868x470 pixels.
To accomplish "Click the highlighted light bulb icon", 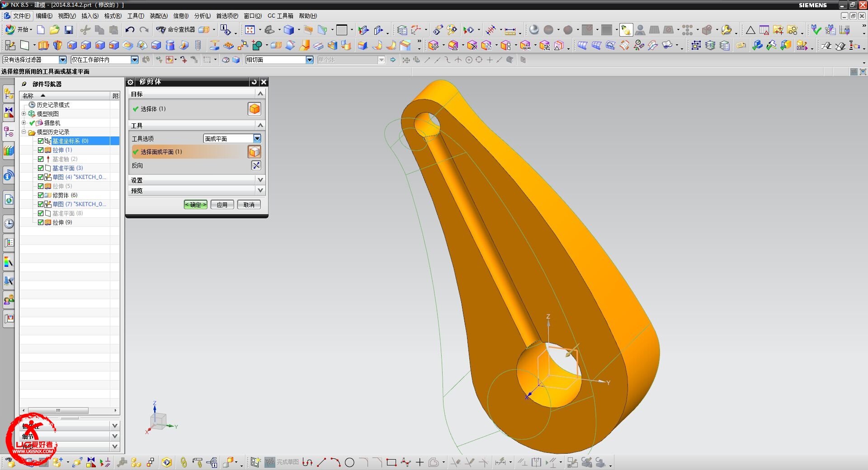I will pos(626,30).
